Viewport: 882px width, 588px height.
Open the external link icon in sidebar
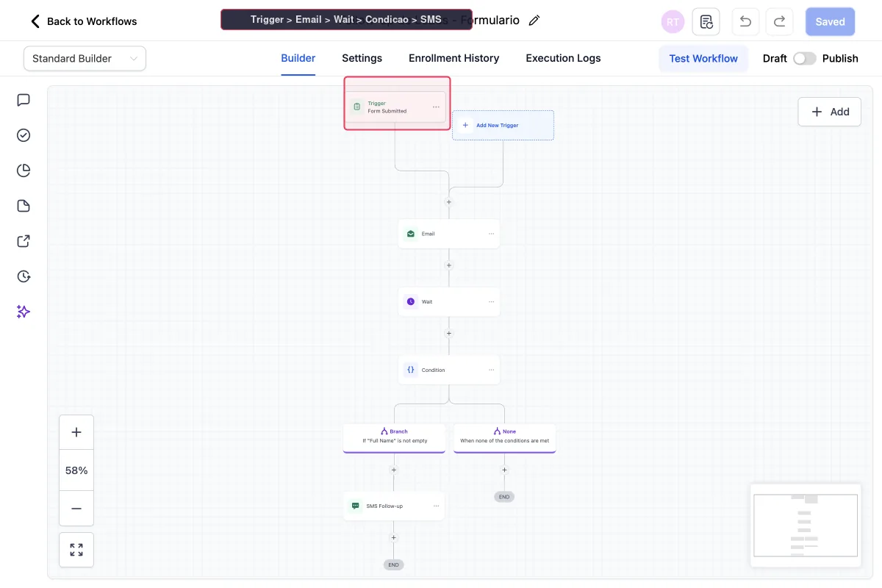(23, 240)
